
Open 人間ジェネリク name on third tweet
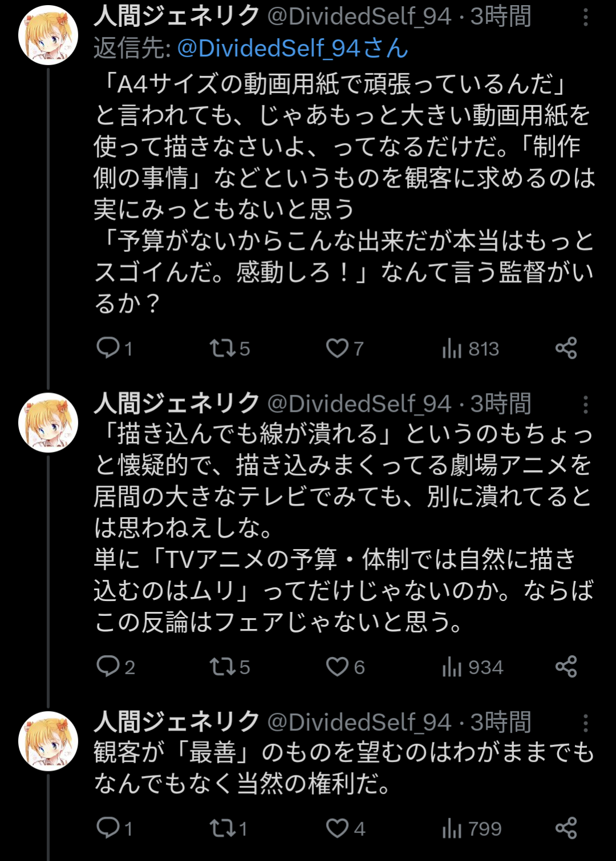coord(177,722)
